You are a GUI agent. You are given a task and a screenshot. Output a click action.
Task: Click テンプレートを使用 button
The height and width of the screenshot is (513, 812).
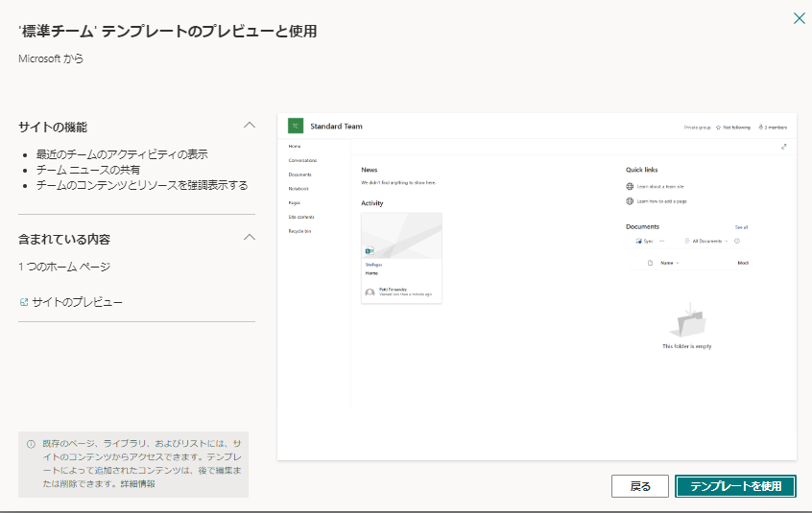pos(735,486)
